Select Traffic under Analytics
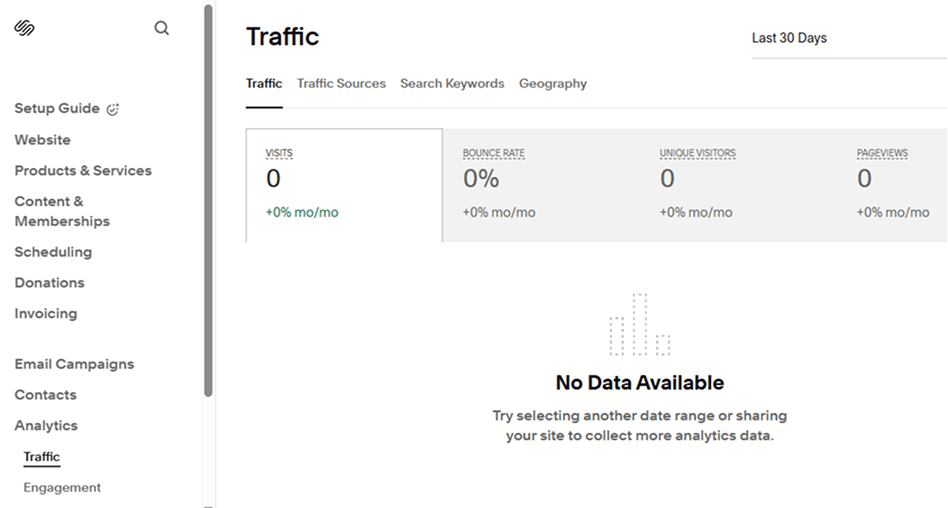The height and width of the screenshot is (508, 948). (42, 457)
